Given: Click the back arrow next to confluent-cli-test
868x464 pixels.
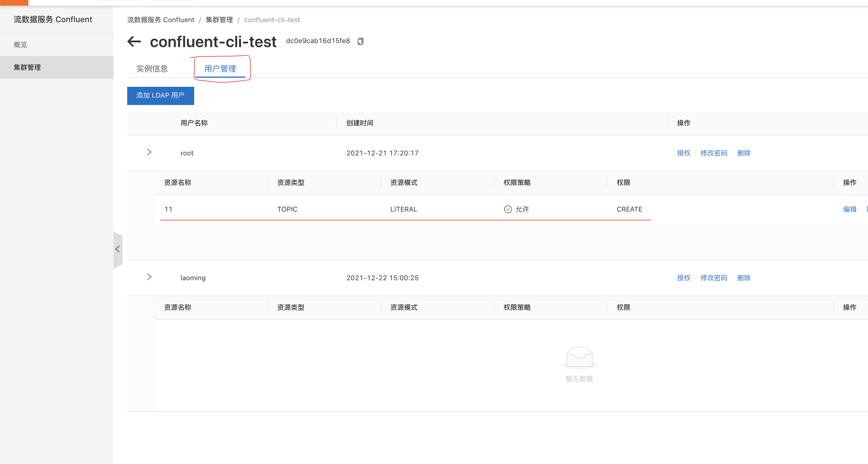Looking at the screenshot, I should 134,42.
